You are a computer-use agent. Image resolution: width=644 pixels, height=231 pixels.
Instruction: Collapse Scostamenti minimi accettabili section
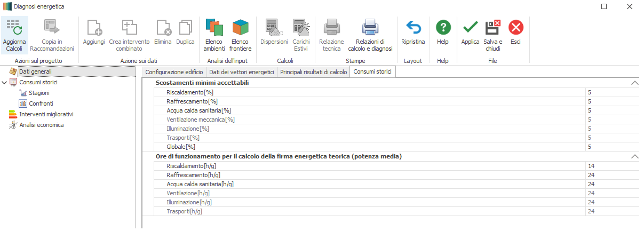pyautogui.click(x=634, y=83)
